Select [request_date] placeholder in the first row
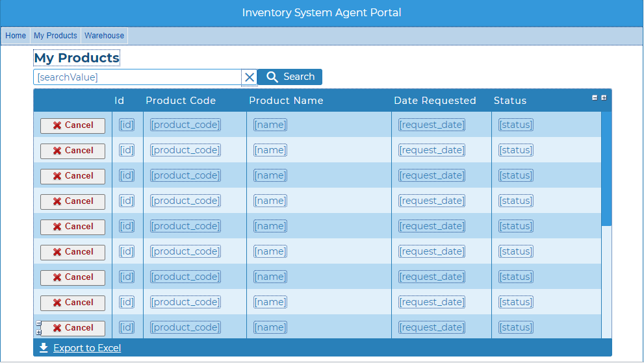This screenshot has height=363, width=644. click(431, 125)
